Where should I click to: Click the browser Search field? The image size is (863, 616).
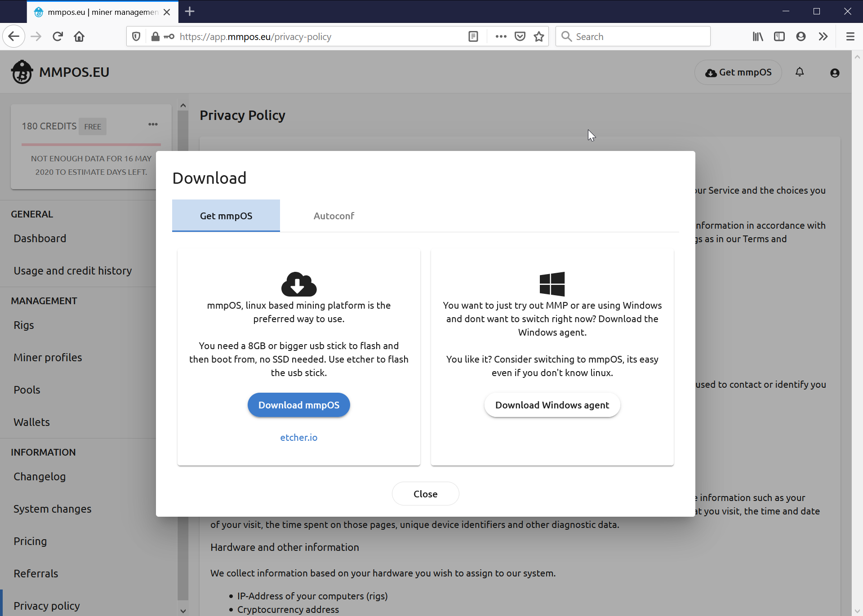pyautogui.click(x=633, y=36)
